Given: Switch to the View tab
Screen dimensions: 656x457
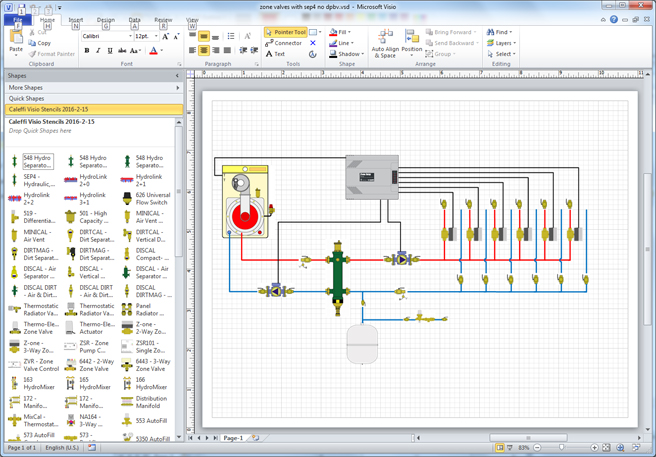Looking at the screenshot, I should click(192, 20).
